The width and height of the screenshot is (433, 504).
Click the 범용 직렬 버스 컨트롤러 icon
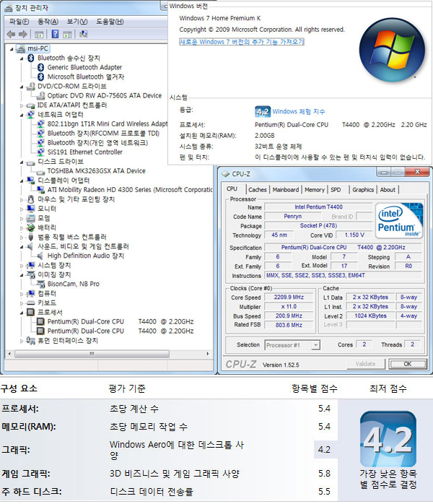click(x=31, y=238)
